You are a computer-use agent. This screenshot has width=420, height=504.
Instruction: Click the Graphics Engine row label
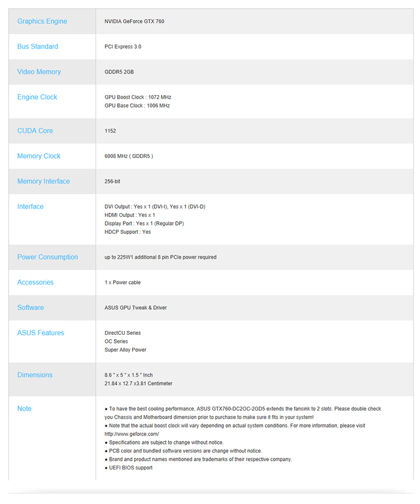tap(42, 22)
